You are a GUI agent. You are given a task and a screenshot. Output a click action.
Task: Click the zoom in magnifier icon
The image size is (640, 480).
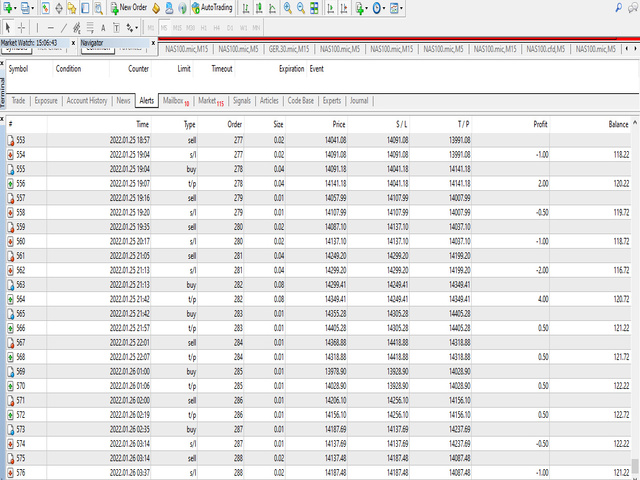tap(288, 8)
